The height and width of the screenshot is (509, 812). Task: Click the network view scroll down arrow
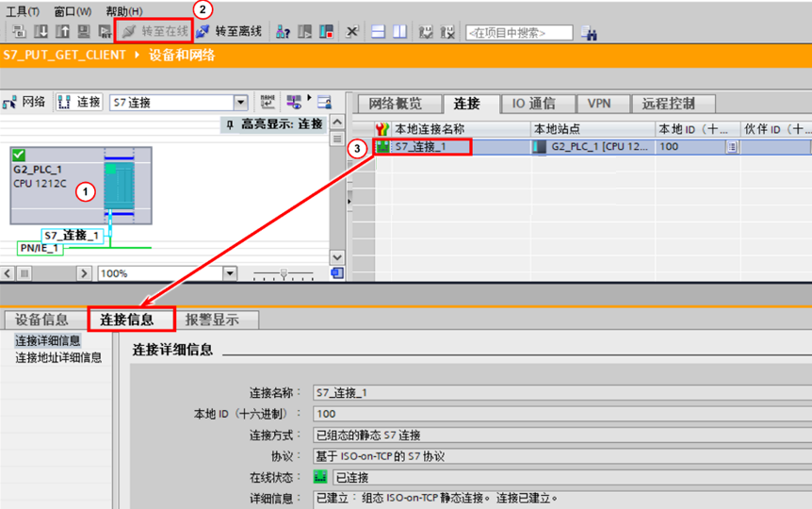(337, 257)
